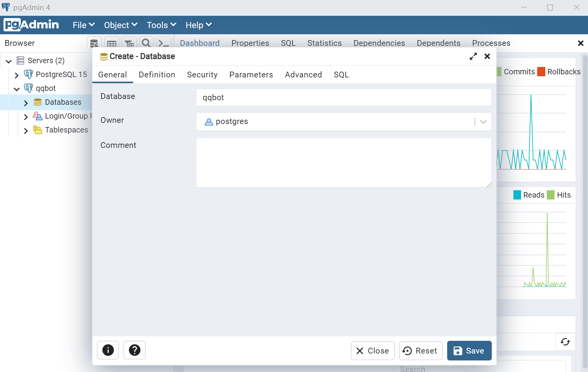Launch the PSQL terminal tool icon
The height and width of the screenshot is (372, 588).
click(164, 43)
